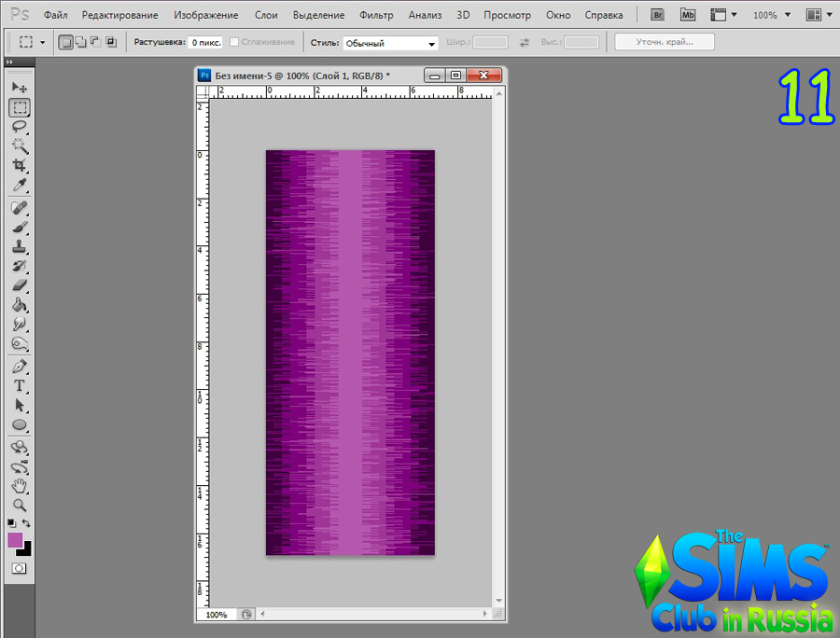Activate the Zoom magnifier tool
This screenshot has width=840, height=638.
pyautogui.click(x=19, y=505)
